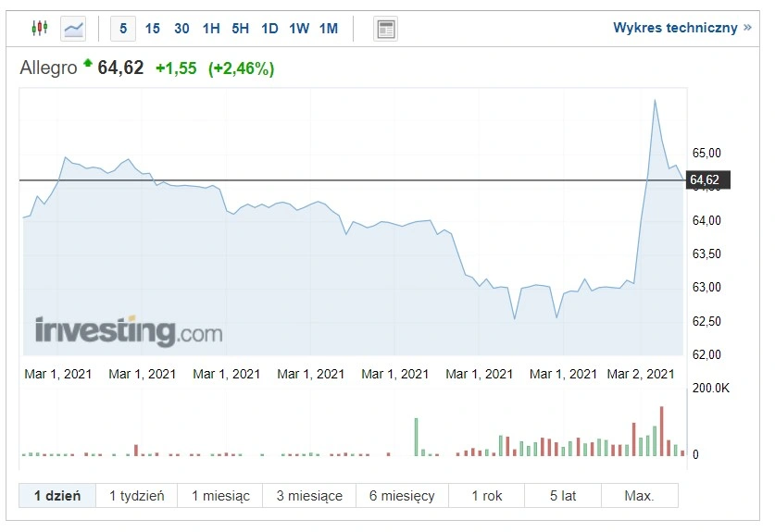Screen dimensions: 775x532
Task: Select the 15 minute interval
Action: 152,29
